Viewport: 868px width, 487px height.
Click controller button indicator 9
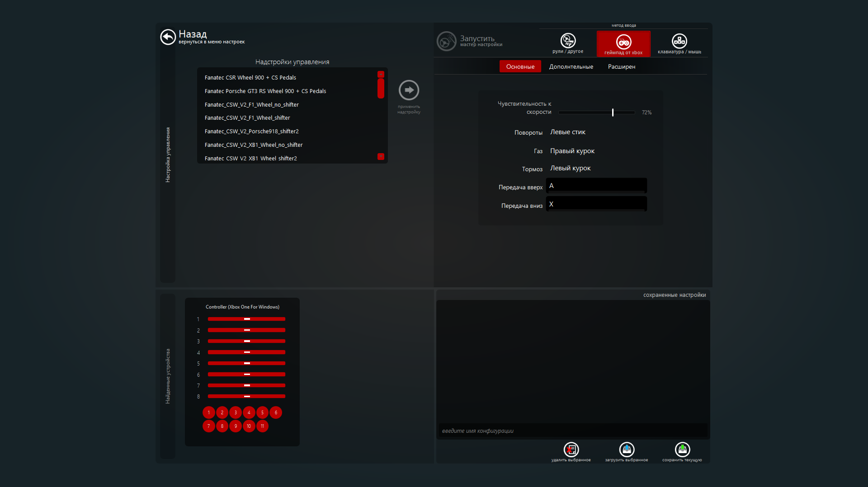click(236, 426)
